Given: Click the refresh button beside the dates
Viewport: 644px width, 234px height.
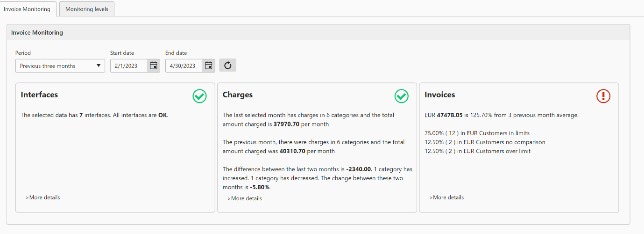Looking at the screenshot, I should click(x=227, y=66).
